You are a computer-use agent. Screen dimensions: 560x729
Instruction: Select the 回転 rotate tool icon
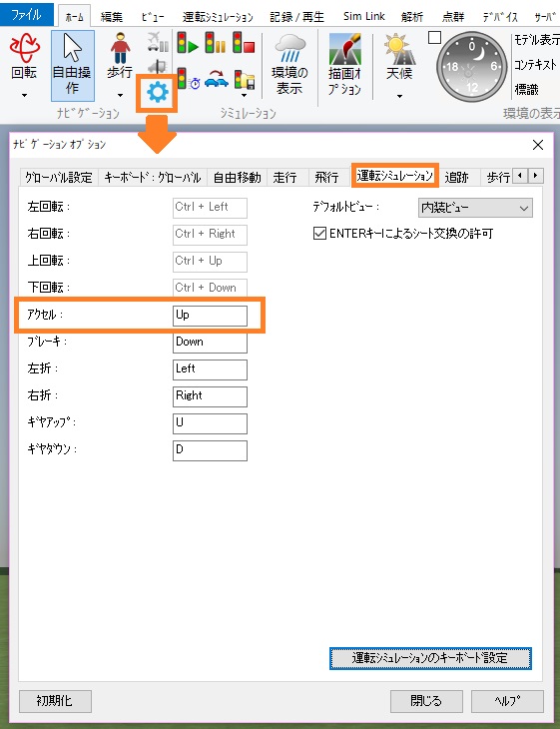pos(25,48)
